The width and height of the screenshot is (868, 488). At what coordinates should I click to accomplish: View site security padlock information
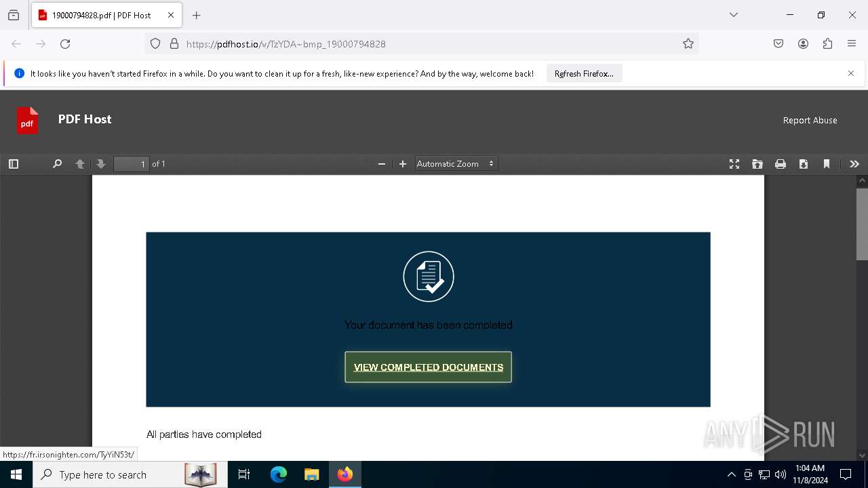tap(174, 44)
